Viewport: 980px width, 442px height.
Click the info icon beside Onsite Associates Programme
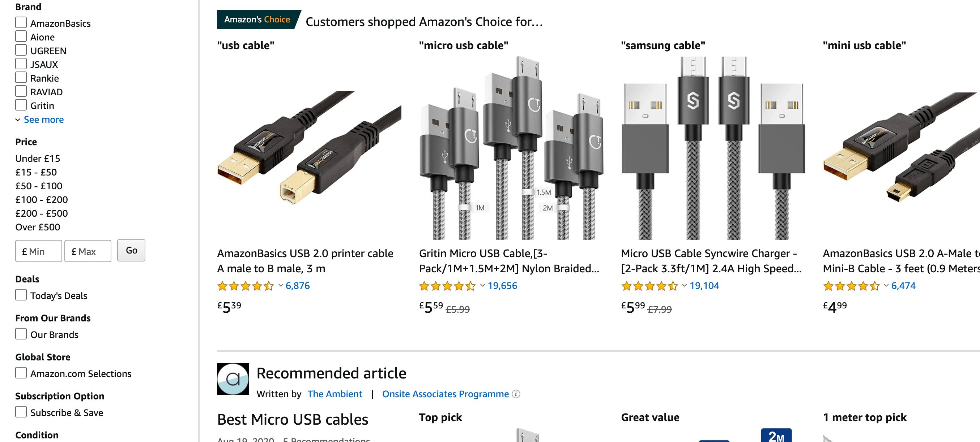tap(516, 394)
